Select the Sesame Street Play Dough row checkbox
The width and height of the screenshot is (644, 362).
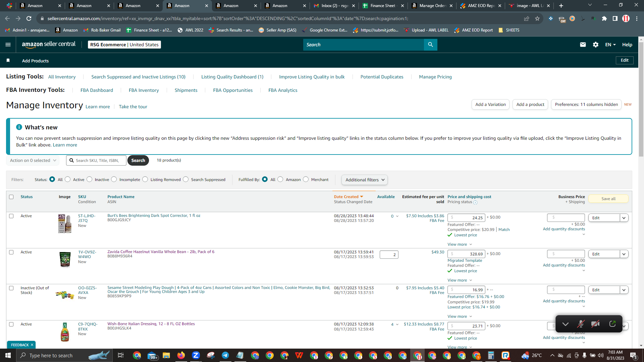(11, 288)
